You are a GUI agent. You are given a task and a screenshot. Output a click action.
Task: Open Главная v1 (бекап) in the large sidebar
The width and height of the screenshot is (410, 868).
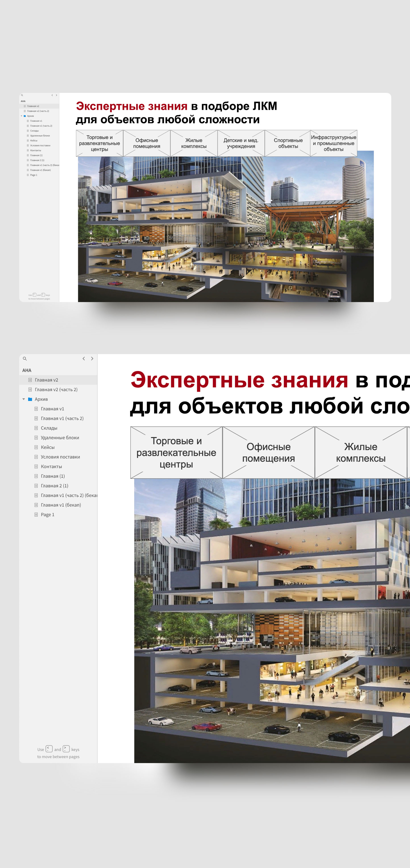tap(61, 505)
